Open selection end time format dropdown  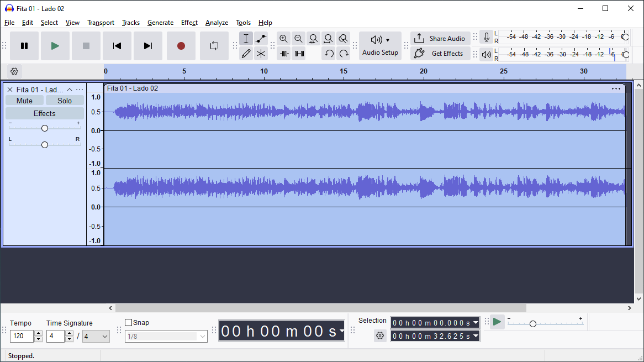476,336
